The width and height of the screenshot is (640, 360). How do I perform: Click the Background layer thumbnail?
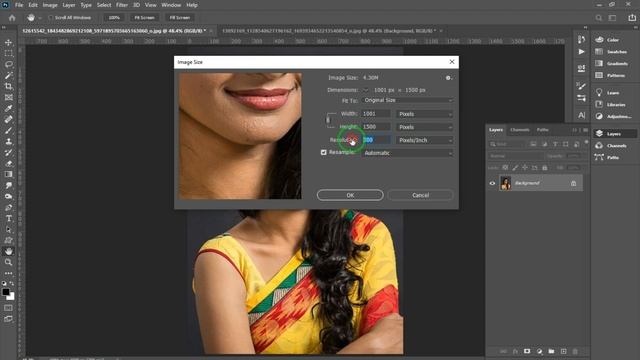[506, 183]
